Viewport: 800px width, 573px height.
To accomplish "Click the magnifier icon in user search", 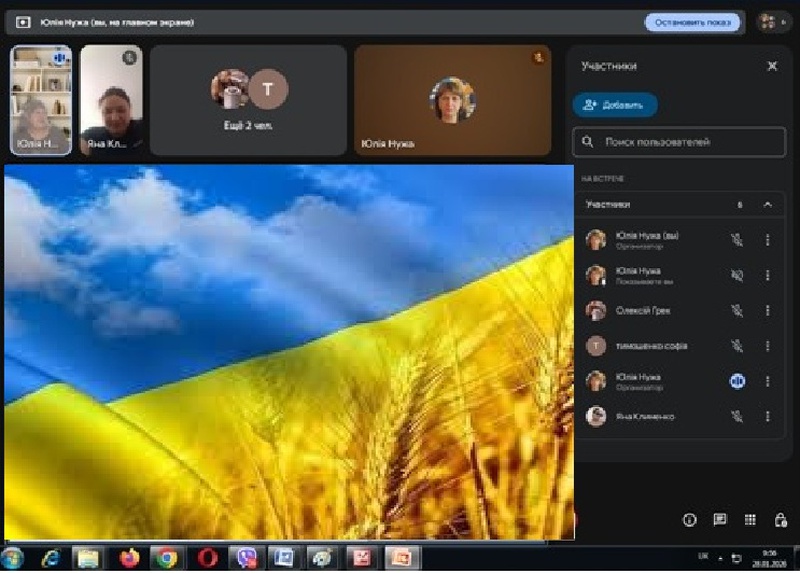I will pos(588,142).
